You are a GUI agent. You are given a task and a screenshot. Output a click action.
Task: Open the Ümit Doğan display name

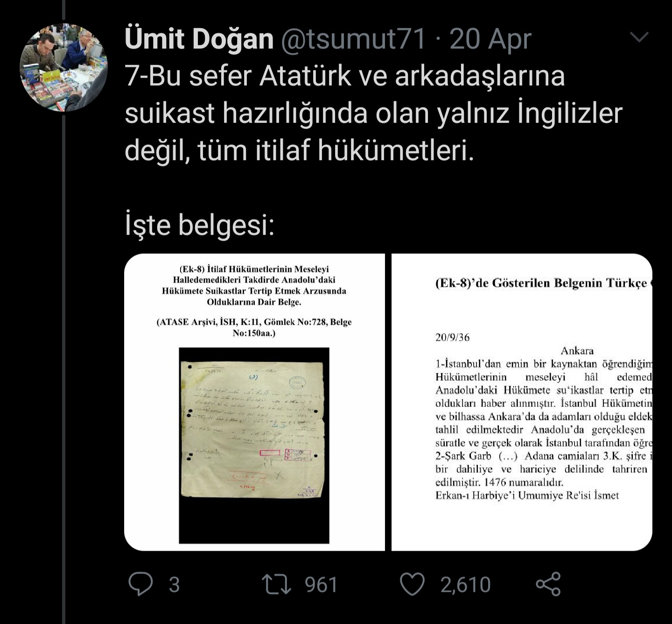(199, 39)
